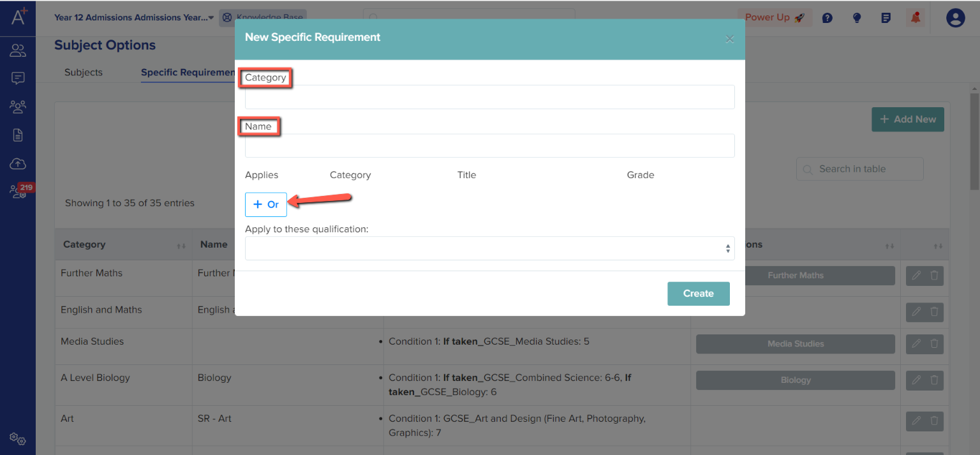980x455 pixels.
Task: Sort by the last actions column arrows
Action: tap(937, 246)
